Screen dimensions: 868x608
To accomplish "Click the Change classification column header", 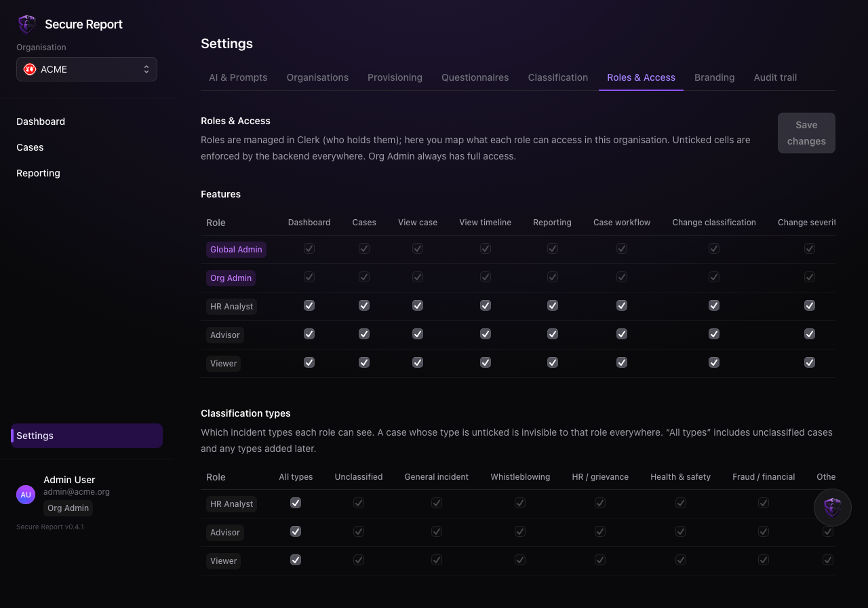I will click(714, 223).
